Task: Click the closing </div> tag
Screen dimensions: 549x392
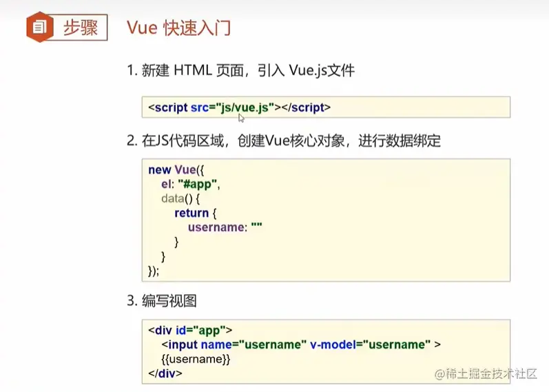Action: pos(165,373)
